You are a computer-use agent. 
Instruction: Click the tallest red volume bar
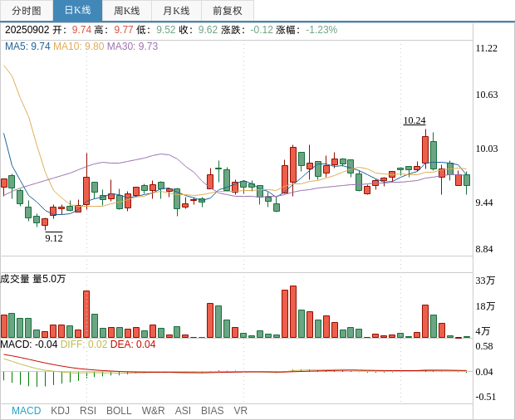pyautogui.click(x=293, y=312)
